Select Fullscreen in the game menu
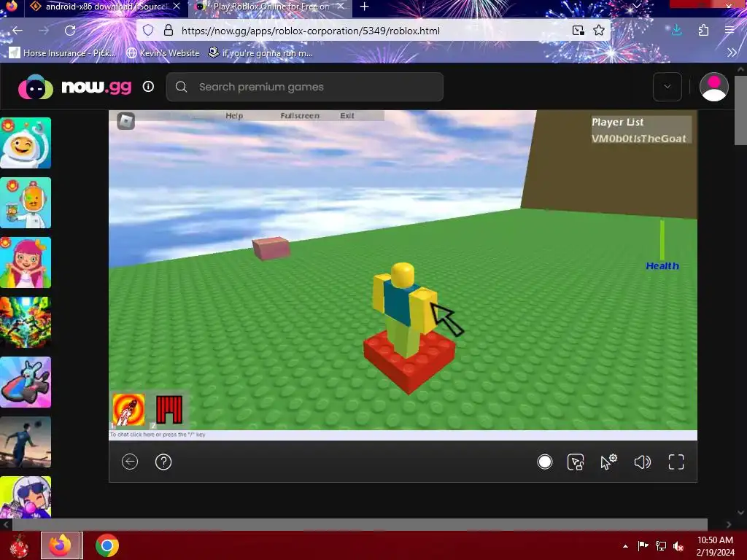747x560 pixels. tap(300, 116)
